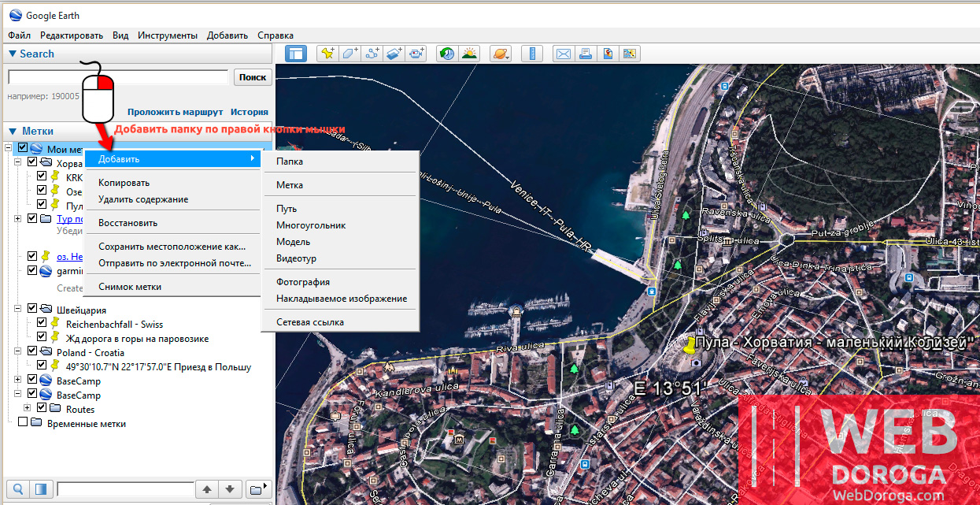Click the Routes folder icon in tree

54,409
